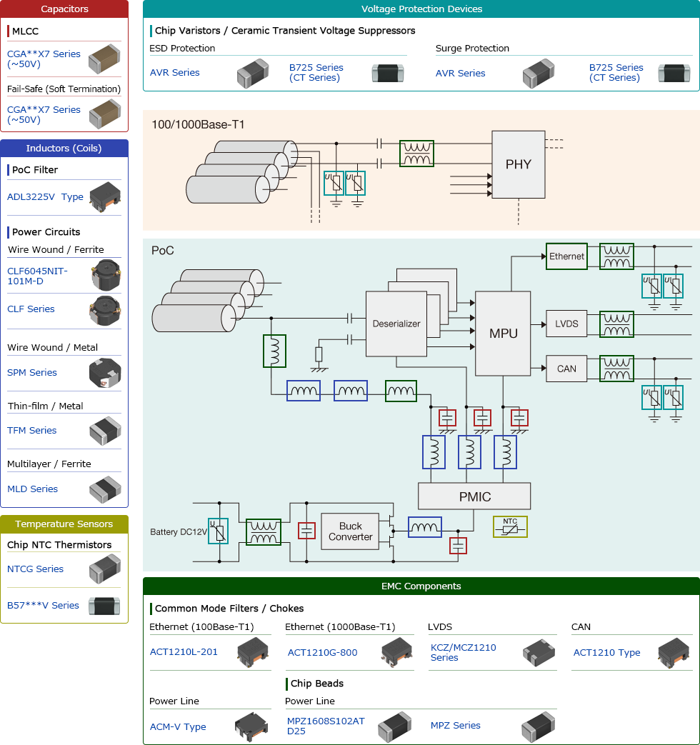Viewport: 700px width, 745px height.
Task: Click the SPM Series inductor photo
Action: click(104, 373)
